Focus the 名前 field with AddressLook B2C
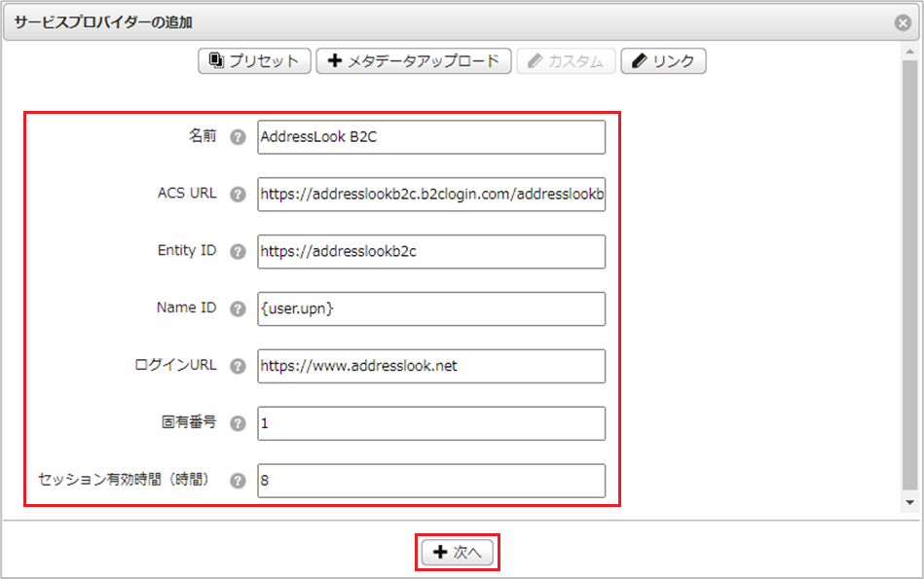The image size is (924, 579). (x=431, y=137)
